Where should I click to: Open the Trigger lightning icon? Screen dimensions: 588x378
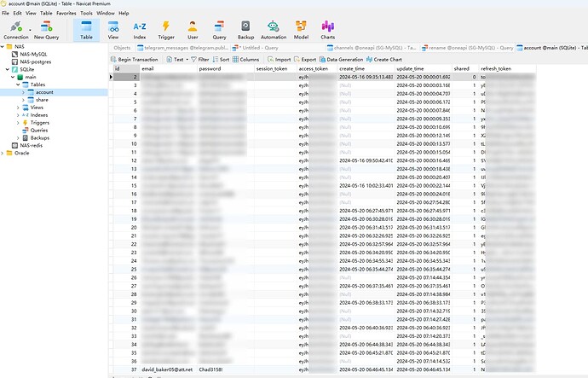coord(166,30)
